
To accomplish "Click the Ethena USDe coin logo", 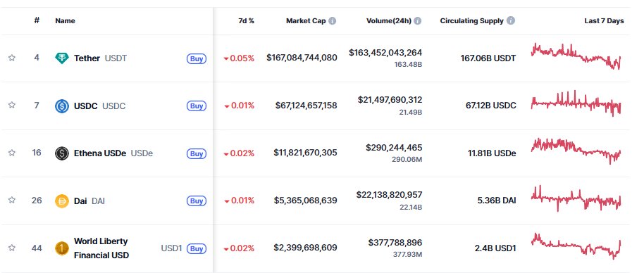I will point(62,153).
